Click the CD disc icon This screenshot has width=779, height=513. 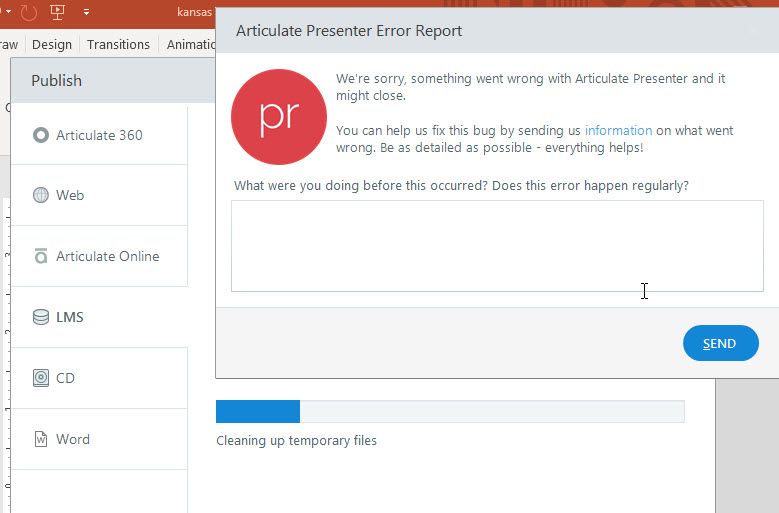[41, 378]
